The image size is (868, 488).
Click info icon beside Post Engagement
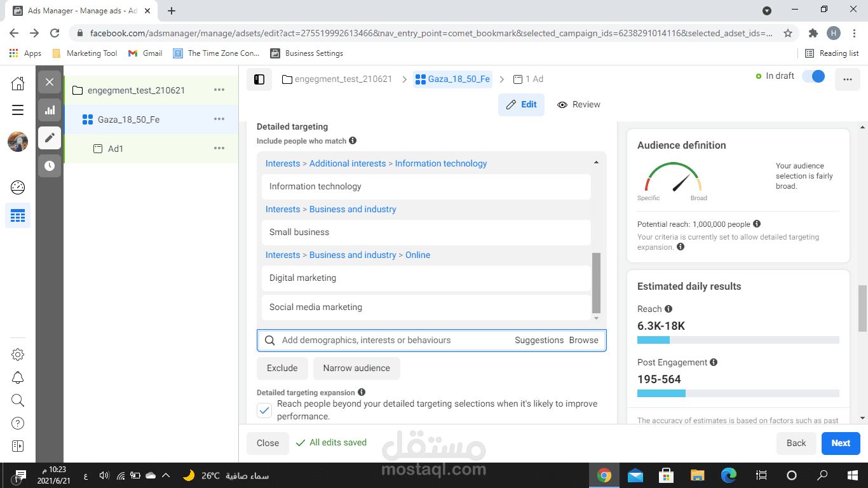(714, 362)
